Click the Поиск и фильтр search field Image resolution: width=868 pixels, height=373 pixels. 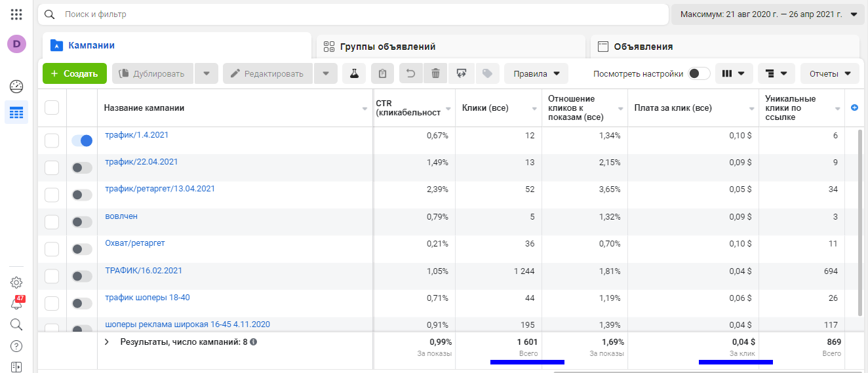353,14
